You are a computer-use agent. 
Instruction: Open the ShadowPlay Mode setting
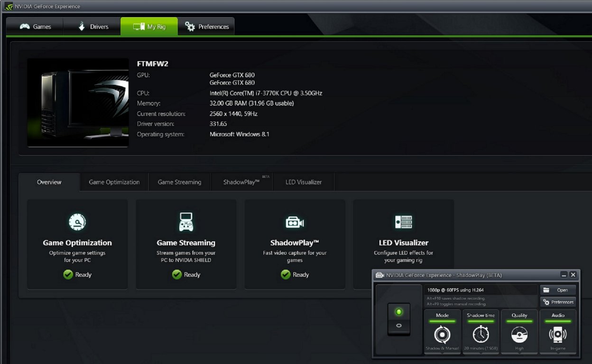point(442,331)
